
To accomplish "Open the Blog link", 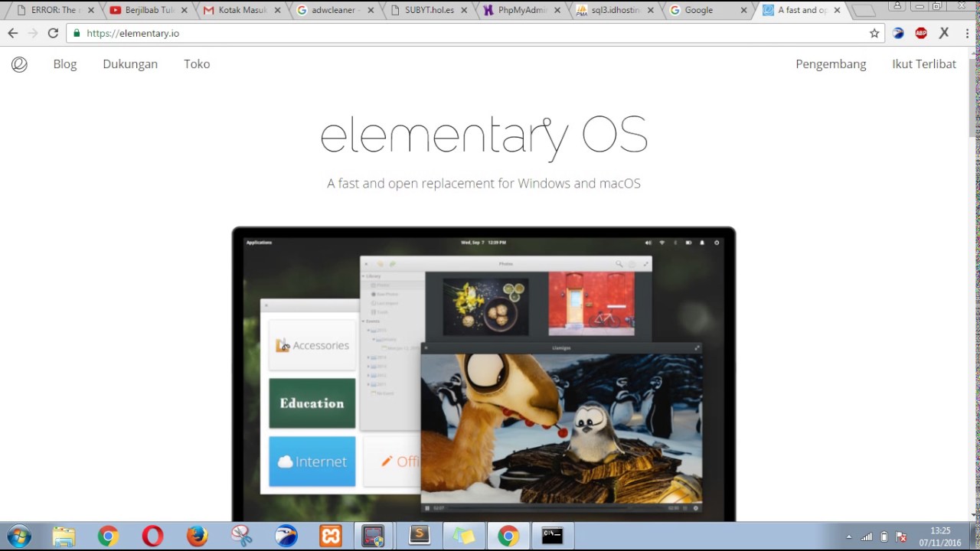I will click(x=65, y=64).
